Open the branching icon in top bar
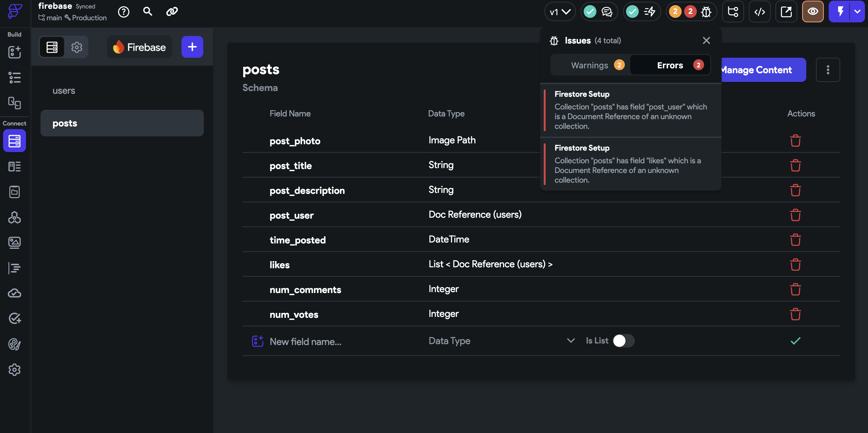The image size is (868, 433). coord(733,12)
